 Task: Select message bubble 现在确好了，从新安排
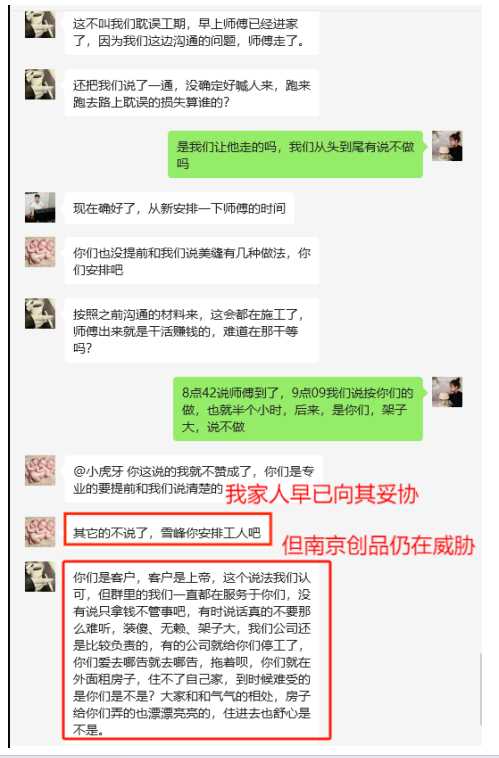[x=179, y=208]
